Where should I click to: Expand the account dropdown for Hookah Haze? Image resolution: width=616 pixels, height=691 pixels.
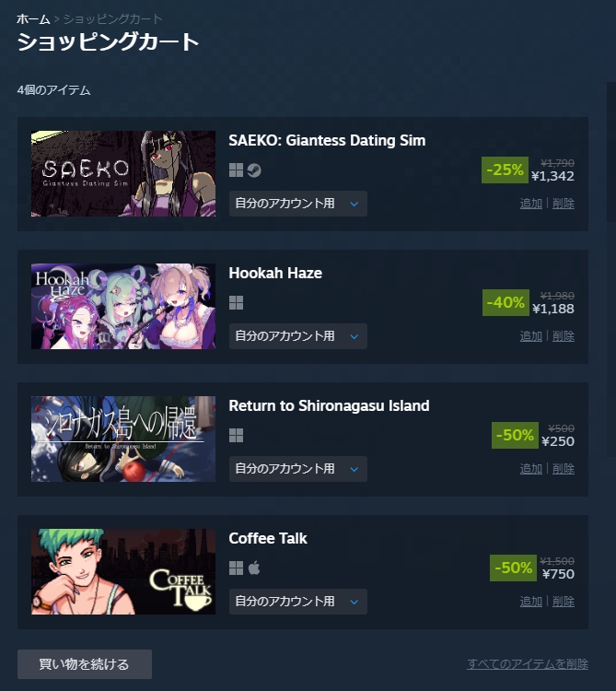[298, 336]
